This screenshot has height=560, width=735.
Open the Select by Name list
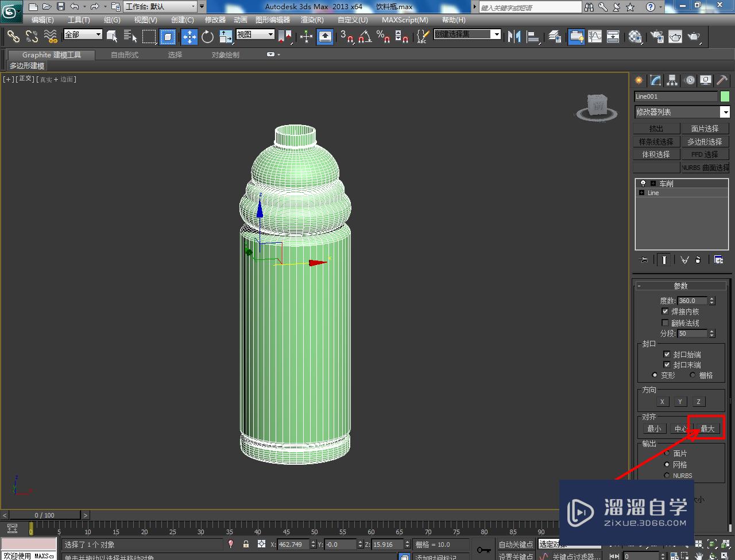point(130,37)
